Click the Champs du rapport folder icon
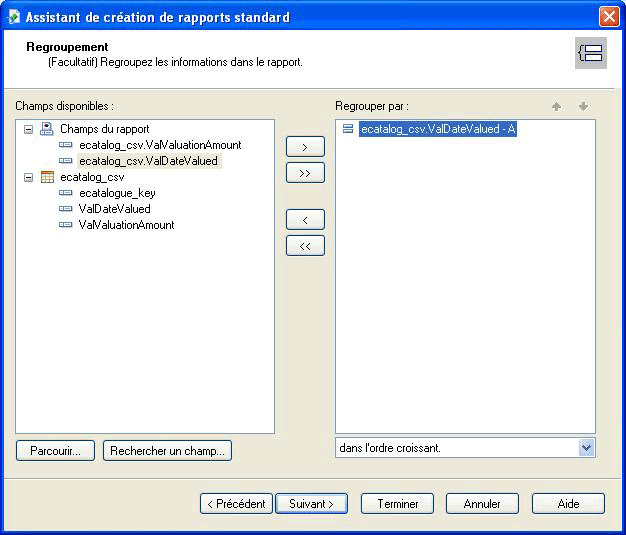The image size is (626, 535). (x=47, y=129)
